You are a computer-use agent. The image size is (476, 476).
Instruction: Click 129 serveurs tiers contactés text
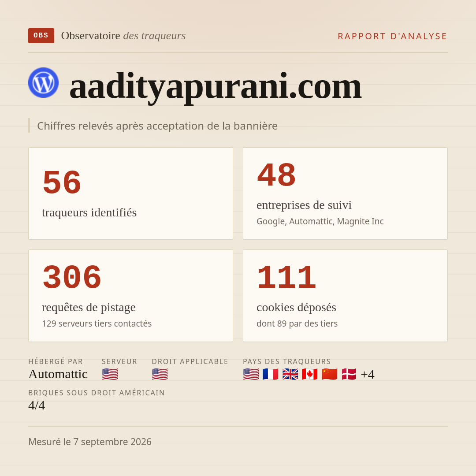(x=97, y=324)
